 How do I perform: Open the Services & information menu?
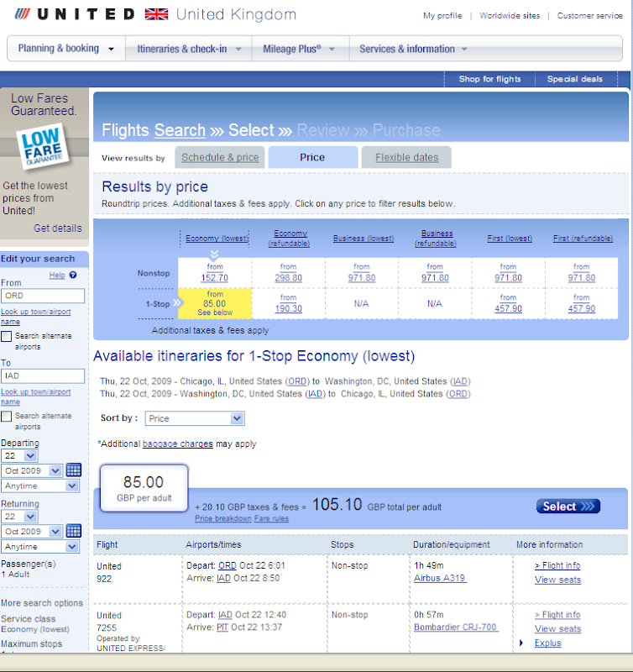[413, 49]
